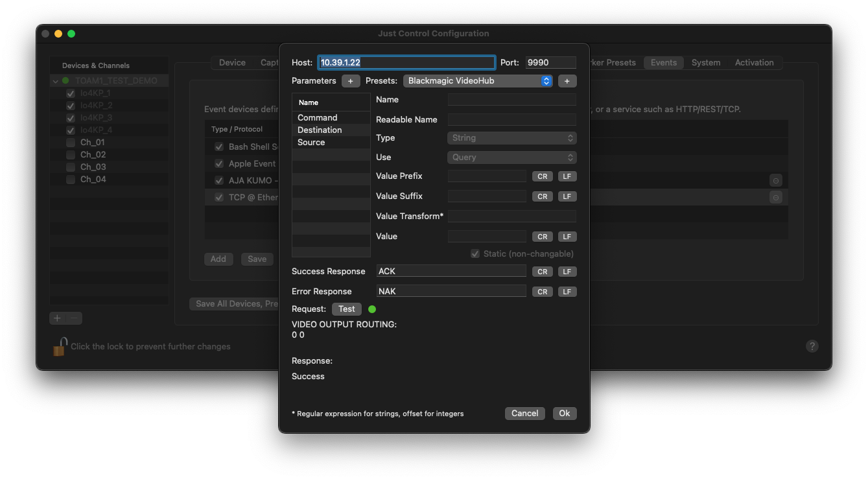This screenshot has width=868, height=481.
Task: Enable Ch_03 channel checkbox
Action: 71,167
